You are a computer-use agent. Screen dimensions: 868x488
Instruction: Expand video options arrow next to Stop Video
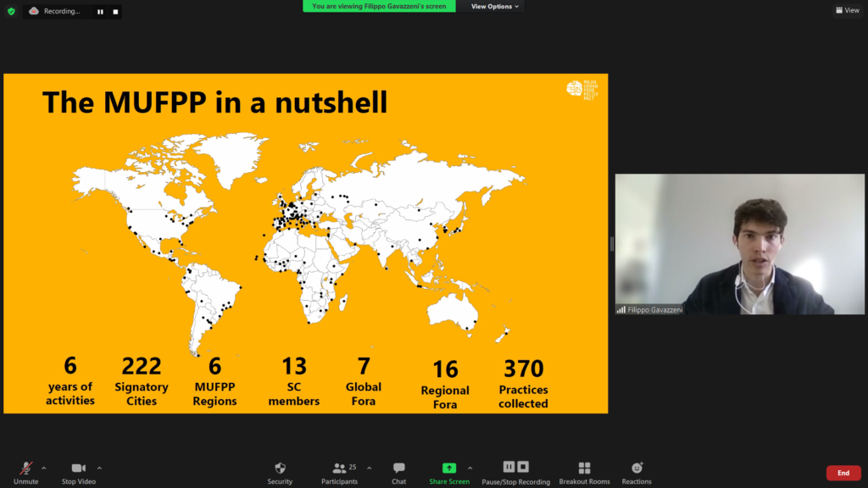pos(99,468)
